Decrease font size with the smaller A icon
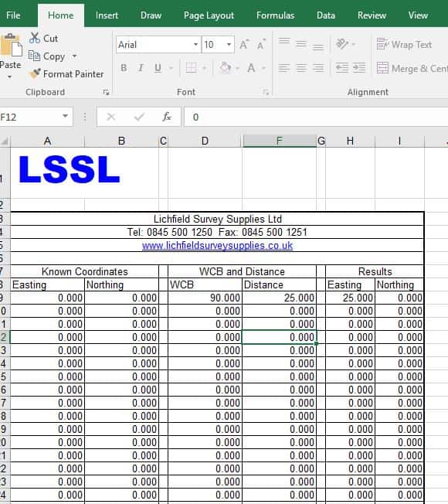This screenshot has width=448, height=504. tap(261, 44)
